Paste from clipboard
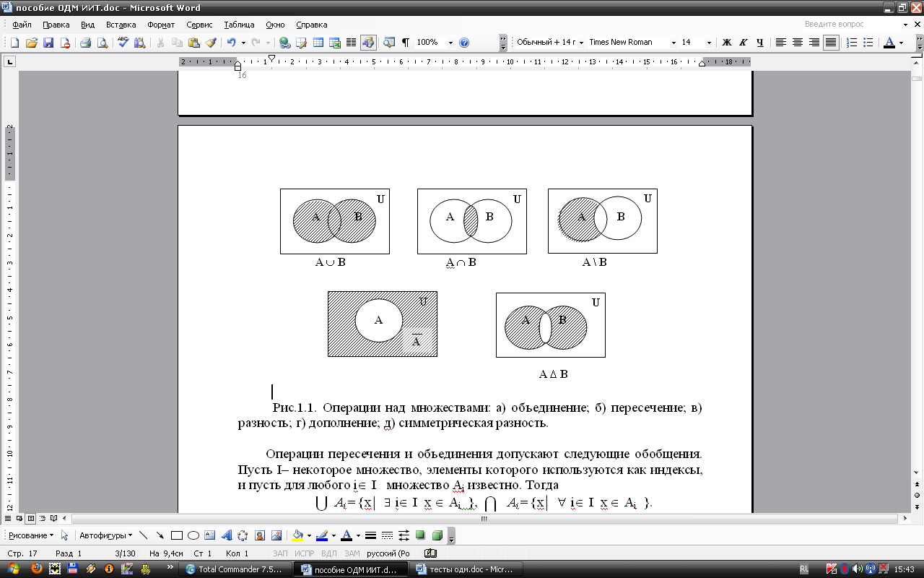 coord(193,43)
